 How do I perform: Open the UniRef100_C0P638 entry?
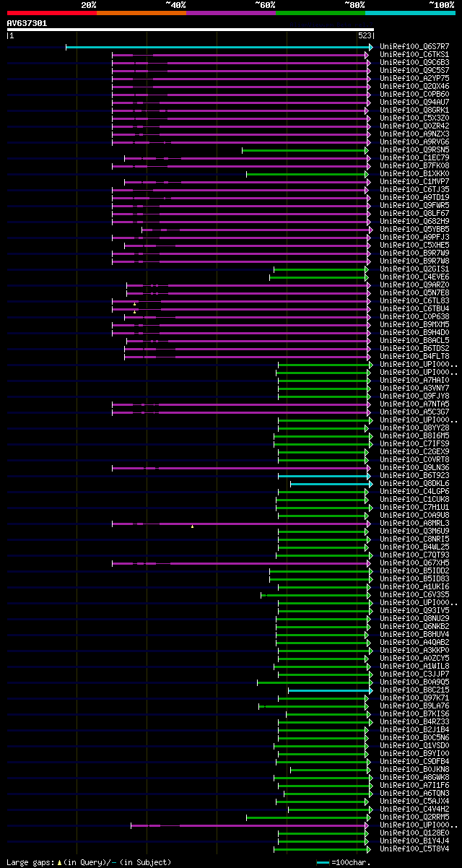click(414, 317)
